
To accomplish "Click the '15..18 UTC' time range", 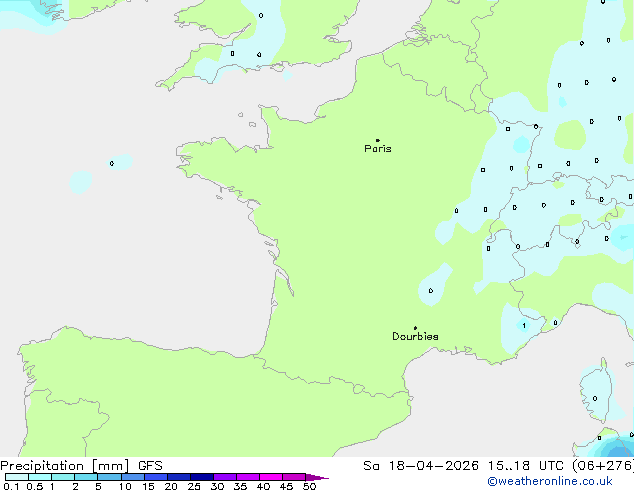I will pos(512,466).
